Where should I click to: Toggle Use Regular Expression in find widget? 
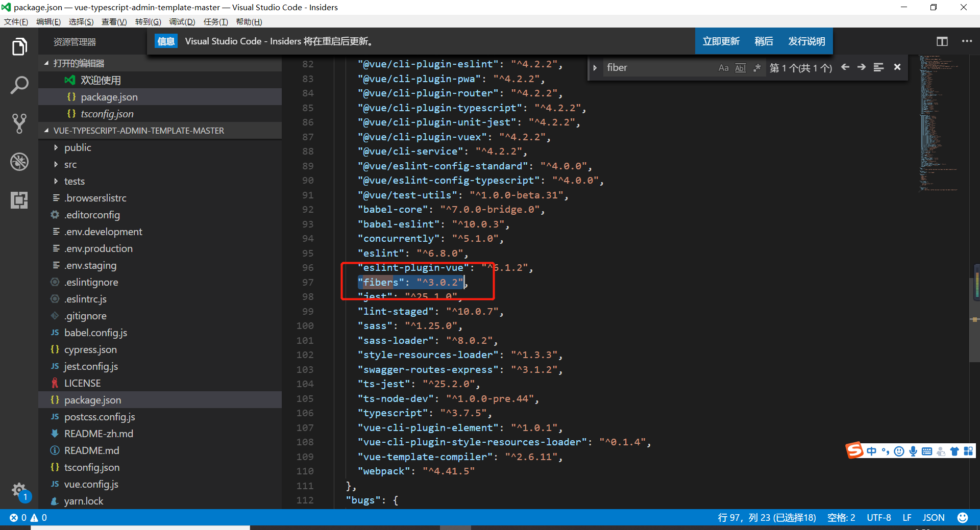(757, 68)
